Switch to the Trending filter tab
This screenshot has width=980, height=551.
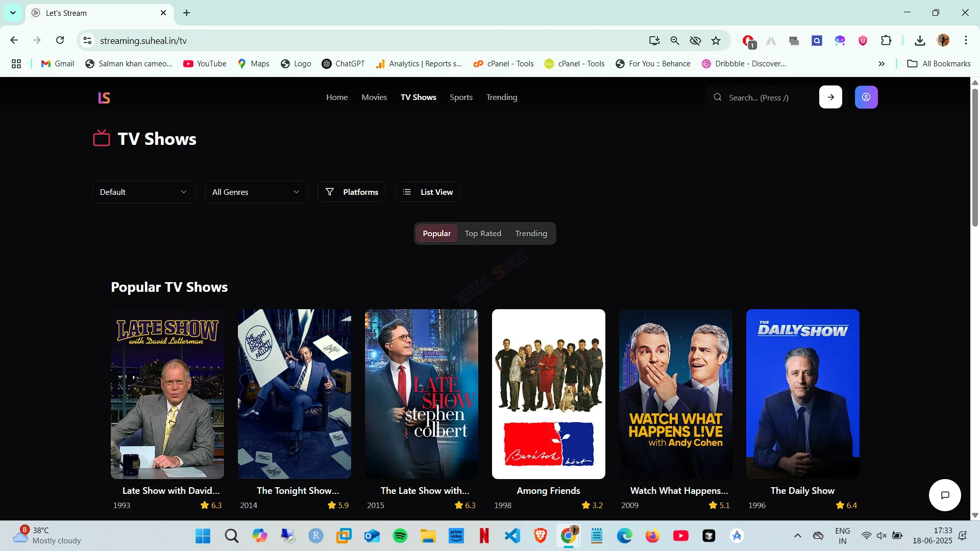click(x=531, y=233)
